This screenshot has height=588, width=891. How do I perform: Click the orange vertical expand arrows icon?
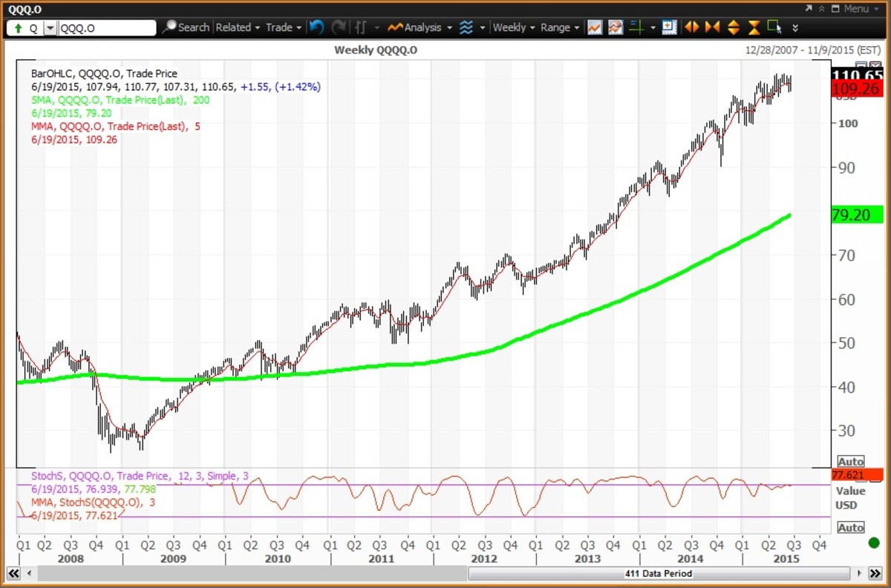pos(734,27)
